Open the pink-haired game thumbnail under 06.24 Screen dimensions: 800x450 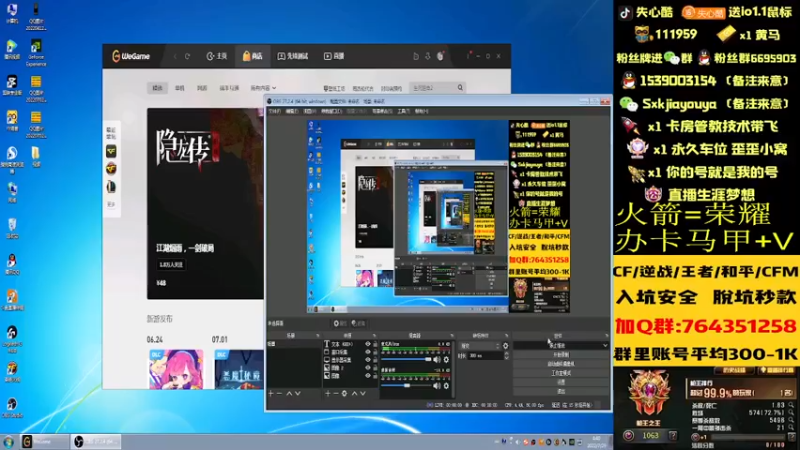pos(176,369)
